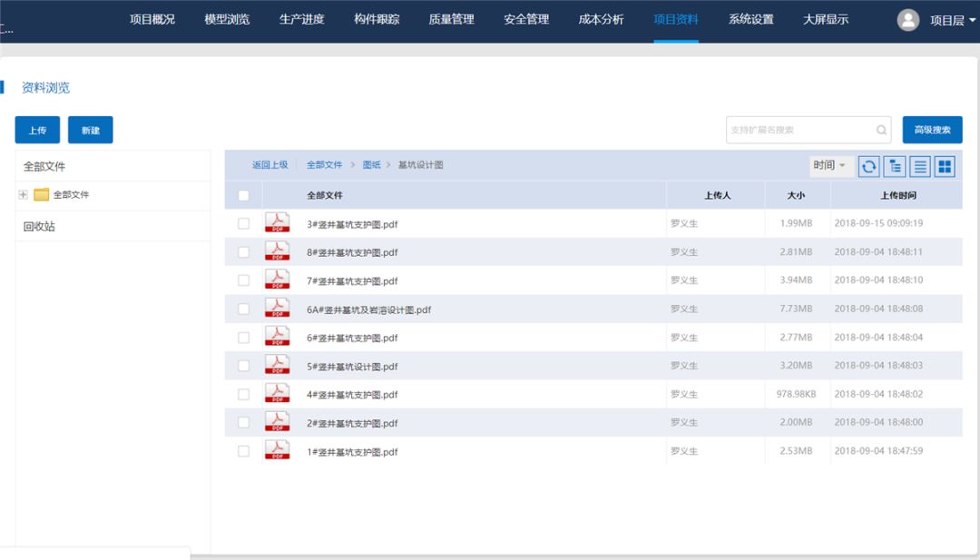Image resolution: width=980 pixels, height=560 pixels.
Task: Open the 成本分析 menu item
Action: [x=599, y=18]
